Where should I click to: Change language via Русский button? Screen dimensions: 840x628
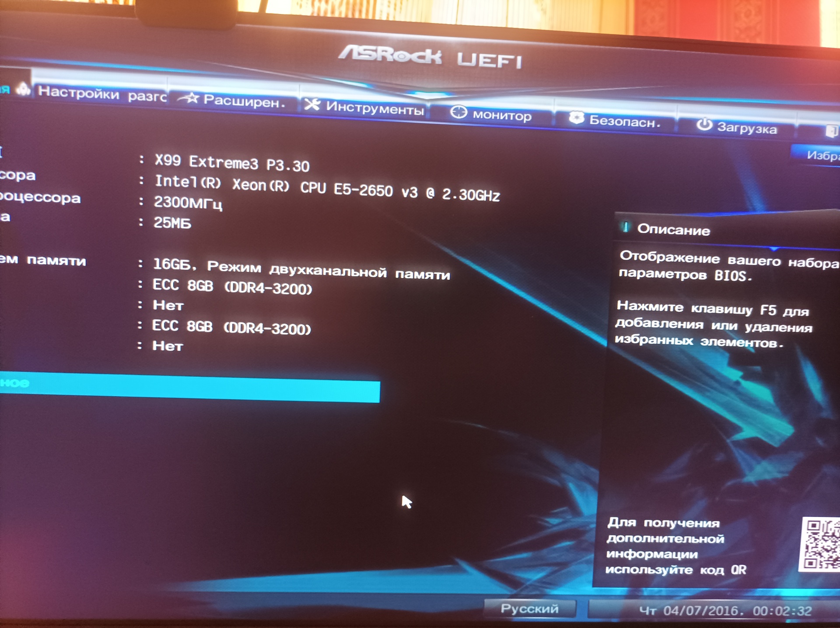click(529, 608)
